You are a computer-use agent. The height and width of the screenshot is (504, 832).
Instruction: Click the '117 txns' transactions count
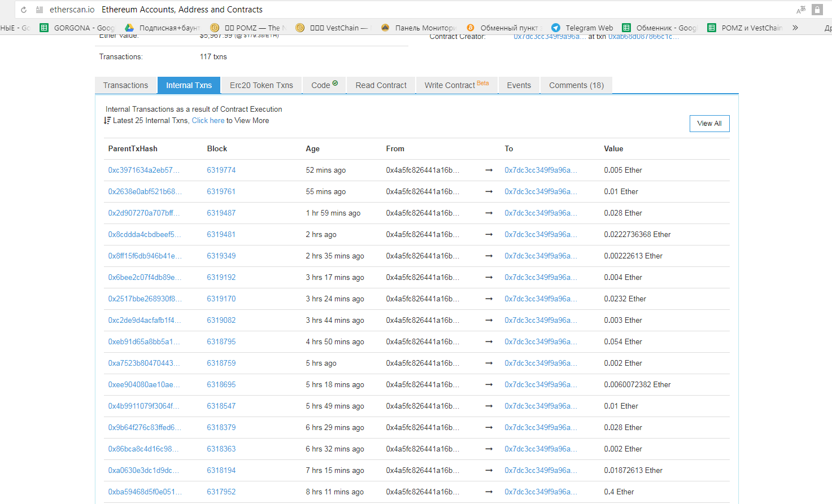pos(214,57)
